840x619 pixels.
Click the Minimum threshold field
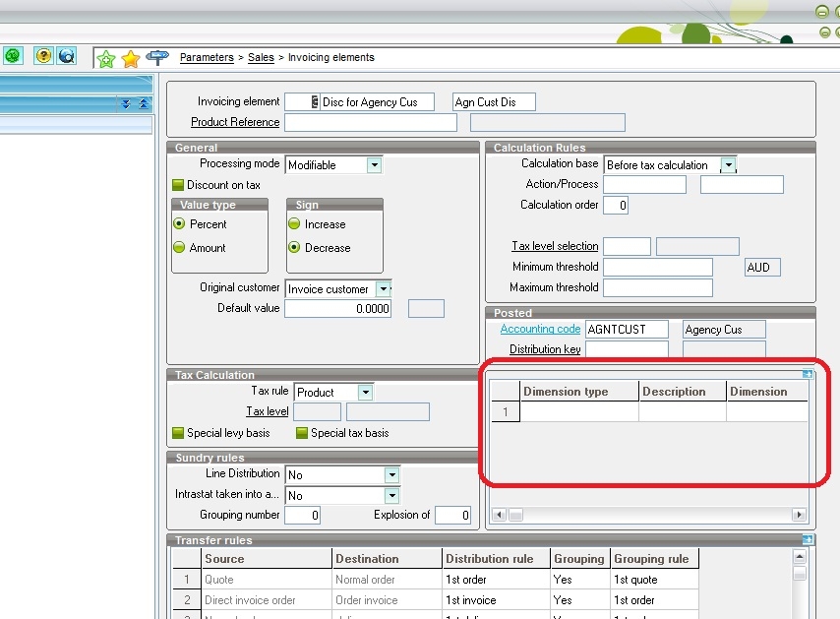(x=658, y=267)
